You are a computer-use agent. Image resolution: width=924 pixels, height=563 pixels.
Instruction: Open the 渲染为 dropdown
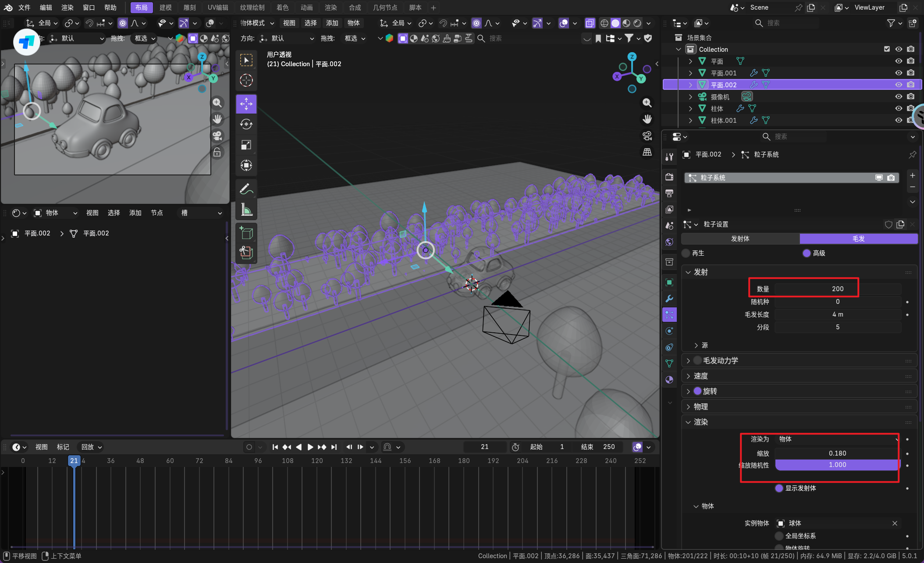click(837, 439)
